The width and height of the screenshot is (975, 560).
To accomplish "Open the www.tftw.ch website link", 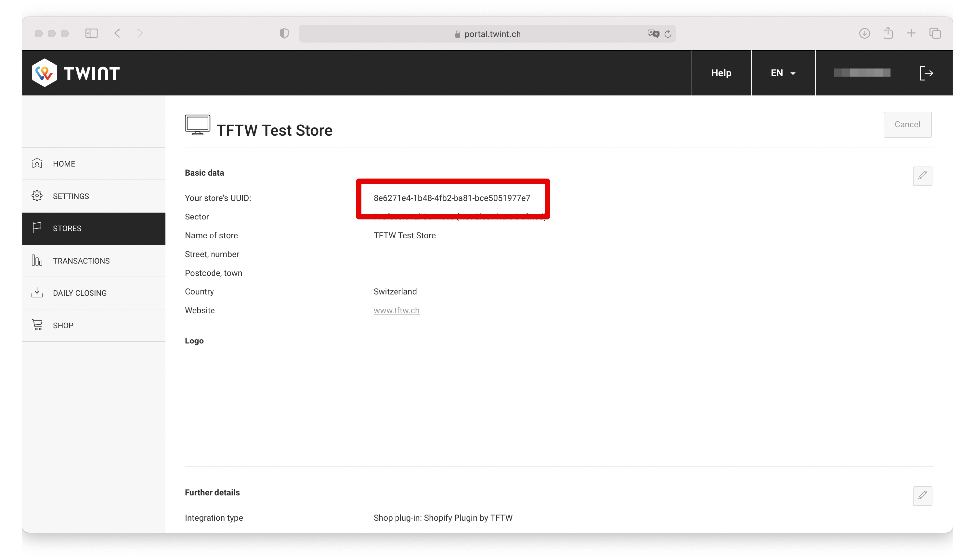I will 396,310.
